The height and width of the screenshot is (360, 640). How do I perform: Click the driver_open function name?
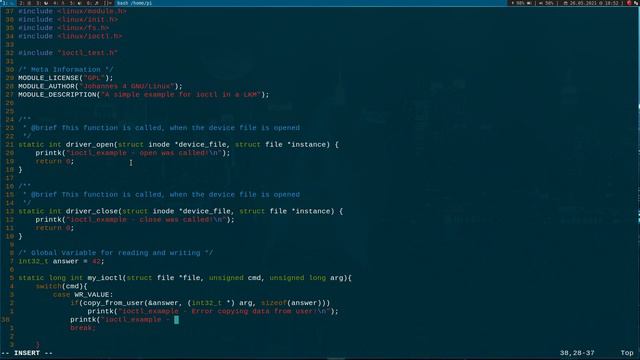pos(89,144)
